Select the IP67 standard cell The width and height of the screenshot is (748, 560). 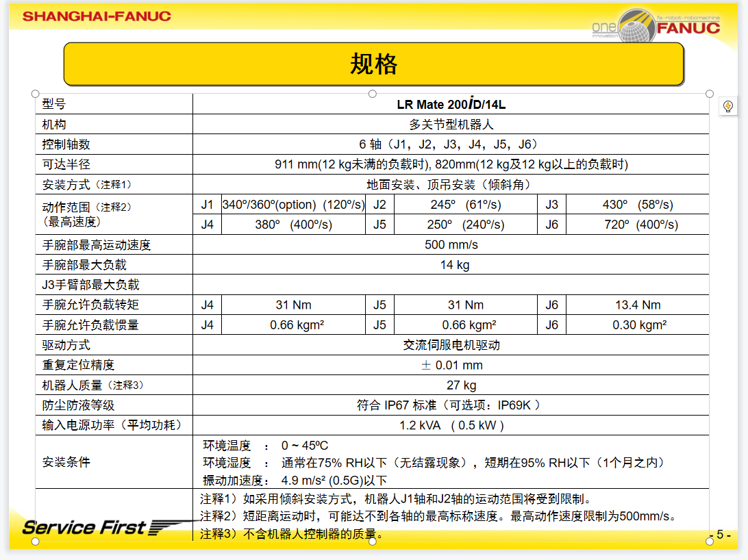[451, 405]
